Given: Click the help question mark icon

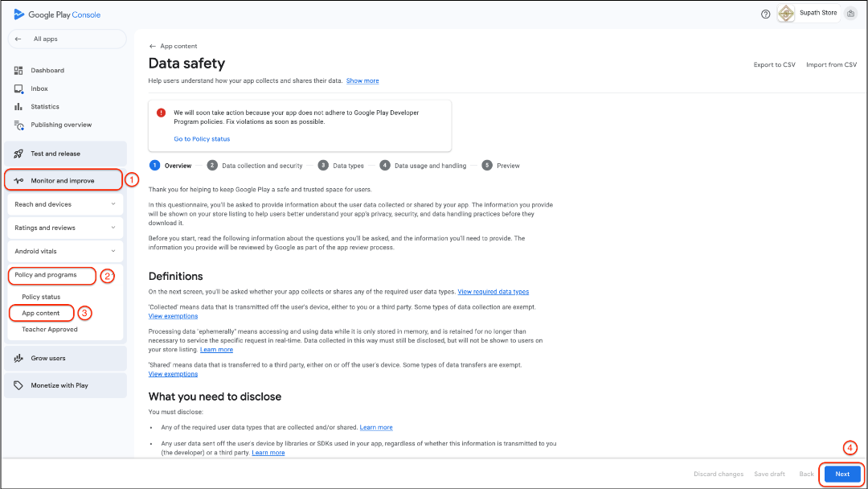Looking at the screenshot, I should [x=765, y=14].
